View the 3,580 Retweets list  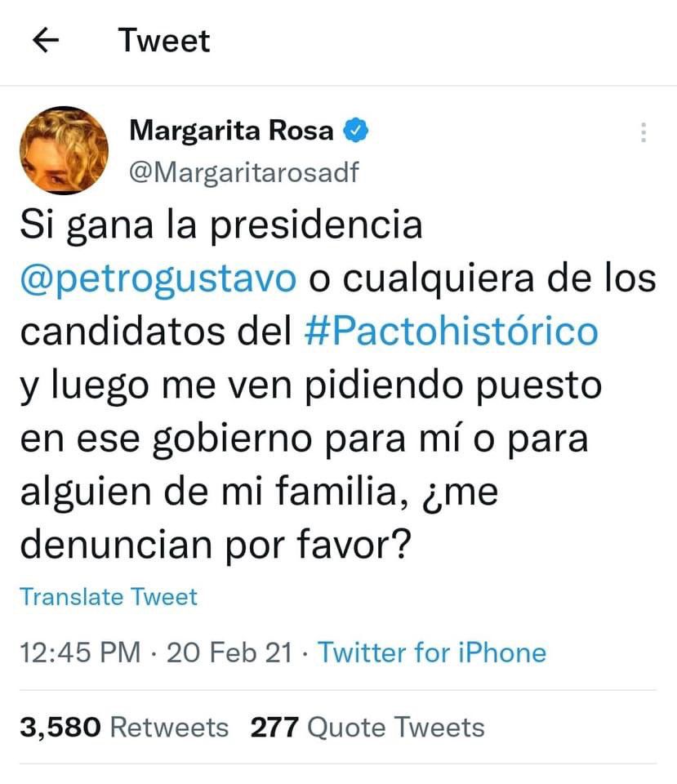tap(123, 726)
